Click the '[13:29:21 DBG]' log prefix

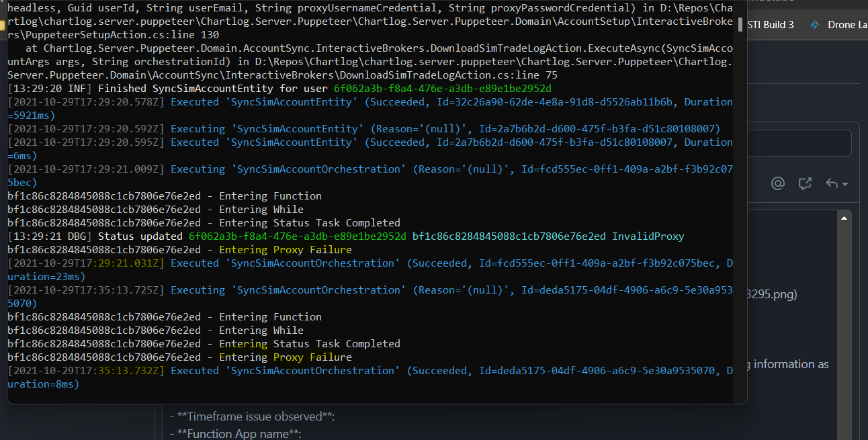pos(50,236)
